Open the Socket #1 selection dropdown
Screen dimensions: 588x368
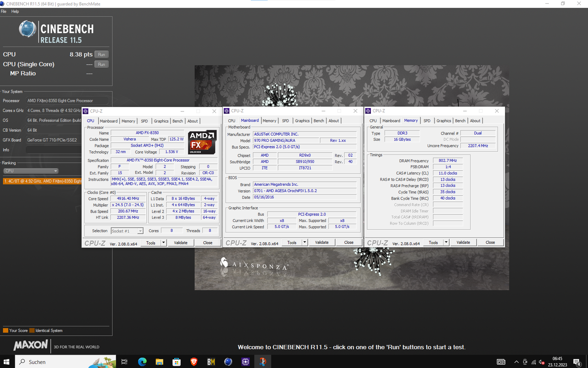127,231
